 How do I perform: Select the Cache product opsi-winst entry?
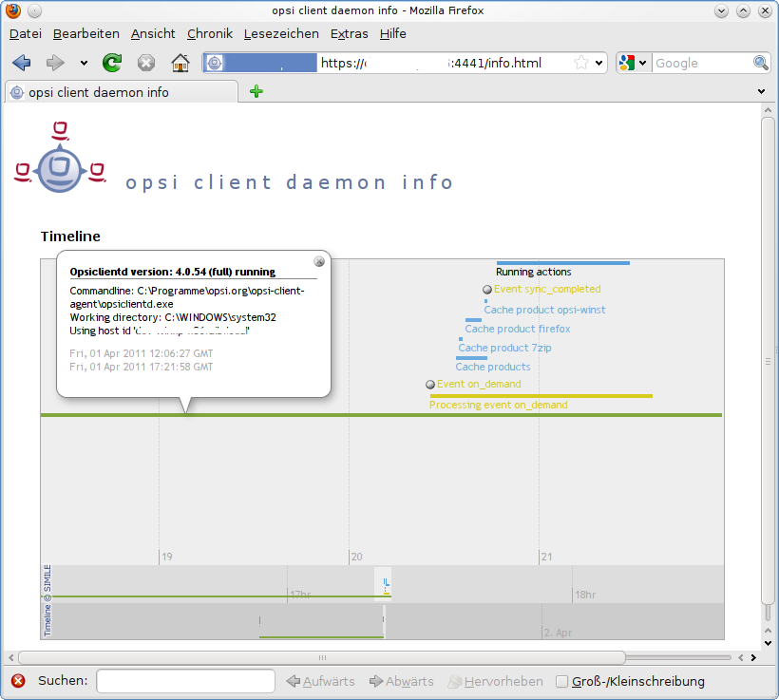544,310
